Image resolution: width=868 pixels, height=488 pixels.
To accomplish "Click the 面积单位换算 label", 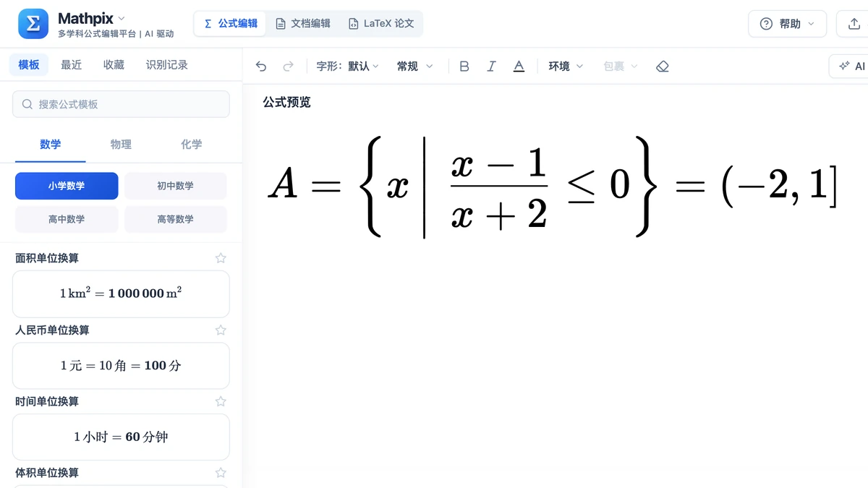I will click(47, 258).
